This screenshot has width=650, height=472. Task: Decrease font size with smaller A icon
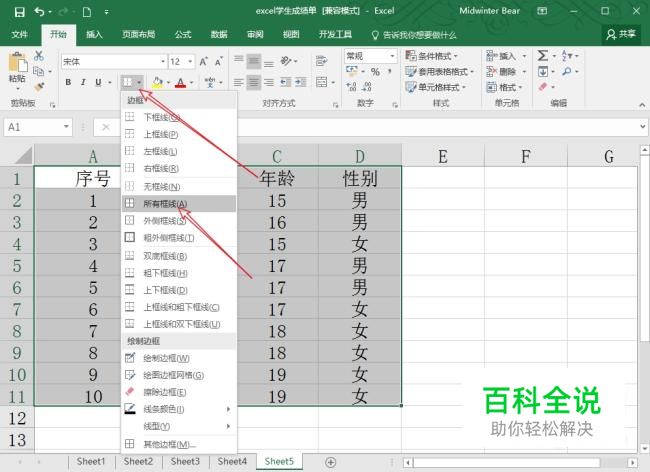coord(218,62)
